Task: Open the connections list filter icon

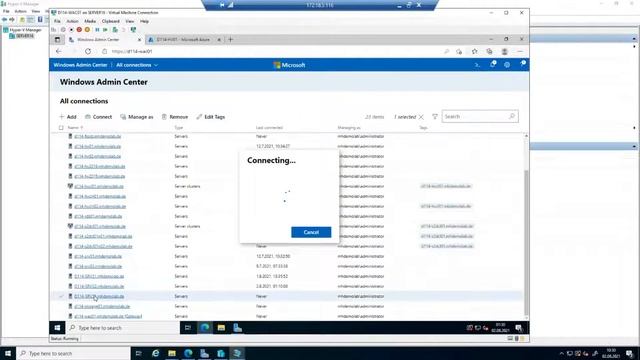Action: click(x=435, y=117)
